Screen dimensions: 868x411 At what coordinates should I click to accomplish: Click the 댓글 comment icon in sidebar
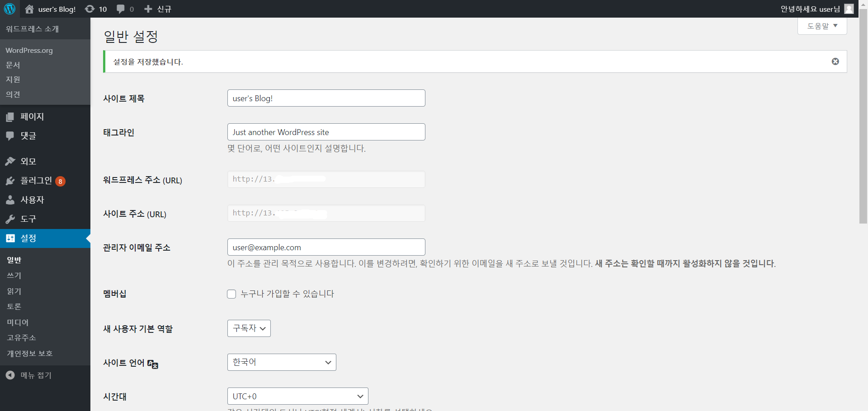tap(10, 136)
